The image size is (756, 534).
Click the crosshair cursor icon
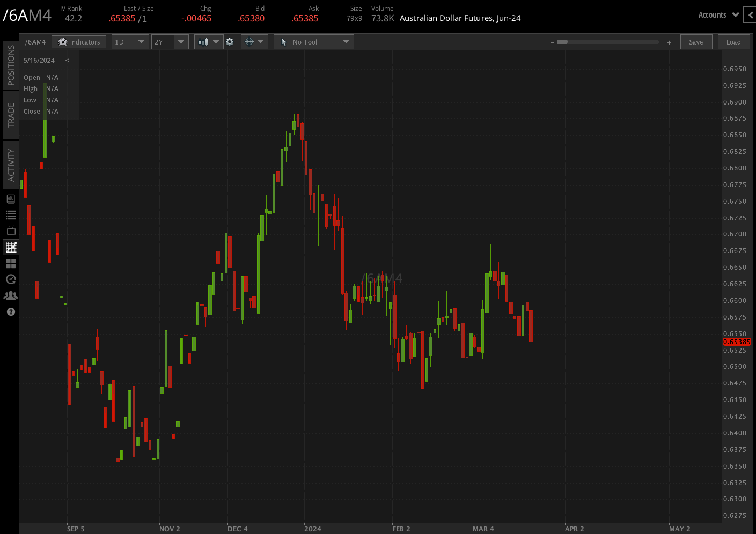tap(250, 41)
